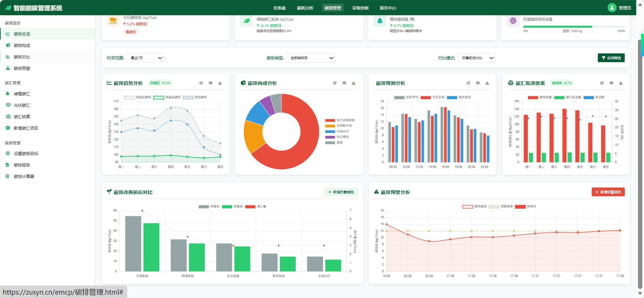
Task: Toggle 电力间接排放 legend in donut chart
Action: pos(340,120)
